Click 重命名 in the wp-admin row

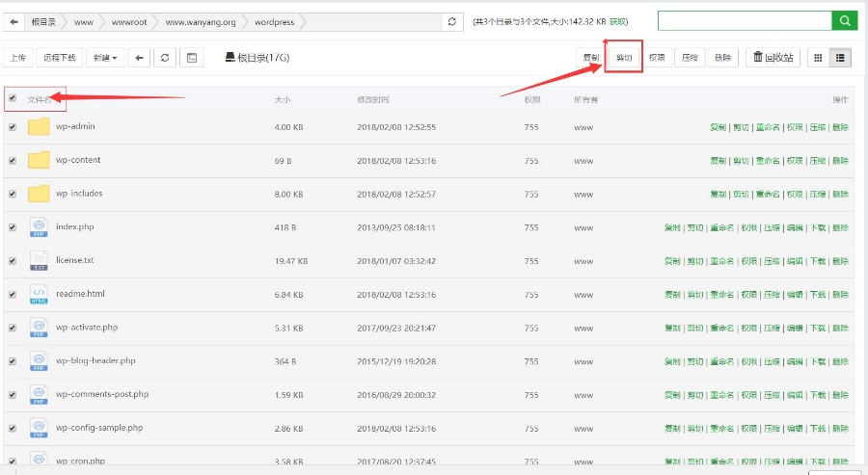[768, 127]
